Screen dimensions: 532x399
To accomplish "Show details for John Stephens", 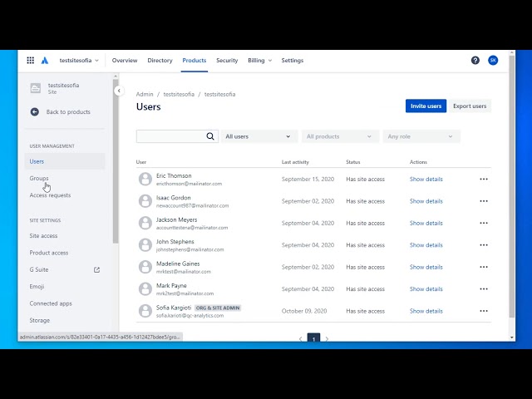I will coord(426,245).
